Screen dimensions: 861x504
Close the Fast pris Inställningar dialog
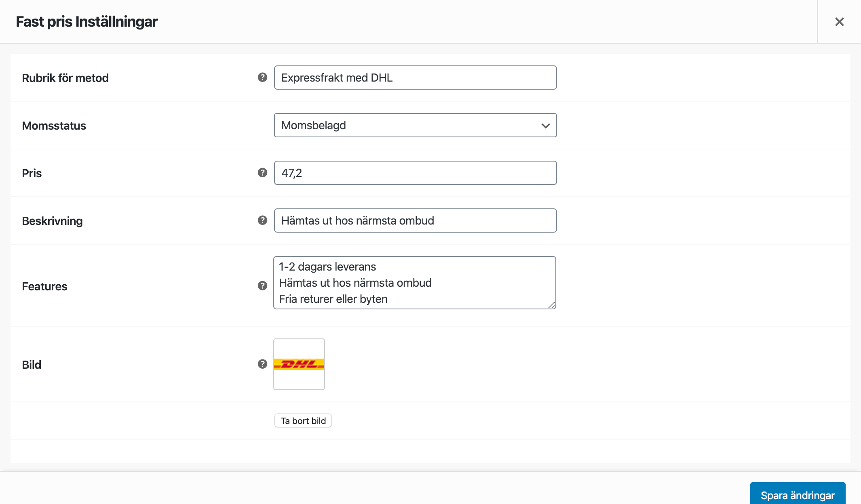point(839,22)
